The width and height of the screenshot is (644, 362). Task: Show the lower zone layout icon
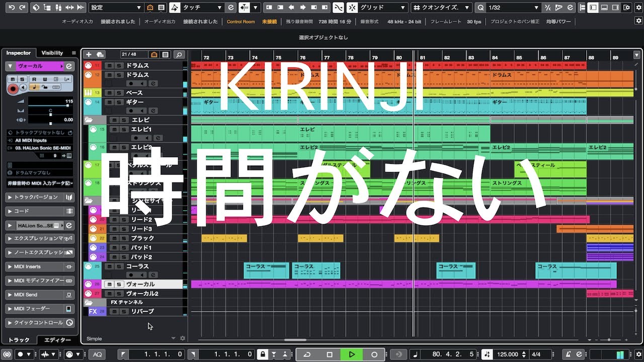tap(604, 8)
